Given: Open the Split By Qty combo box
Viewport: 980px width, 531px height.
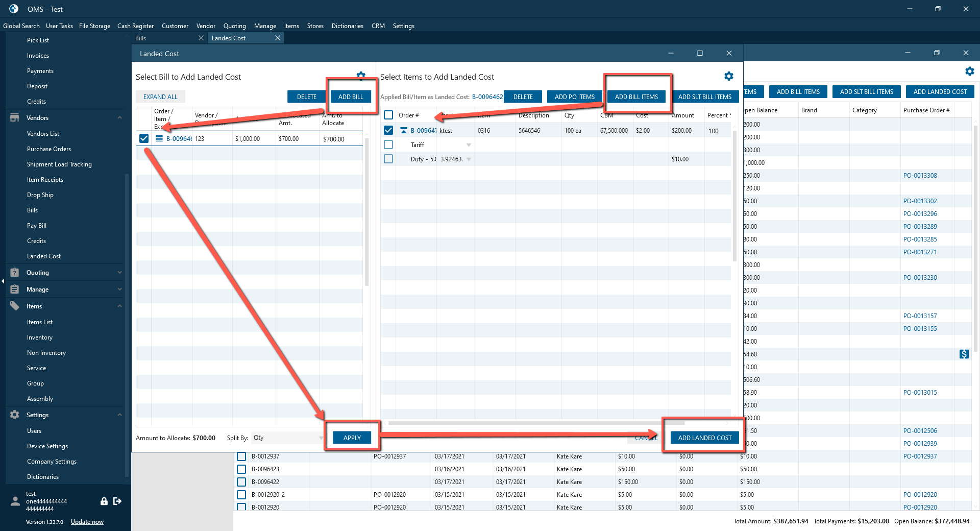Looking at the screenshot, I should [x=288, y=438].
